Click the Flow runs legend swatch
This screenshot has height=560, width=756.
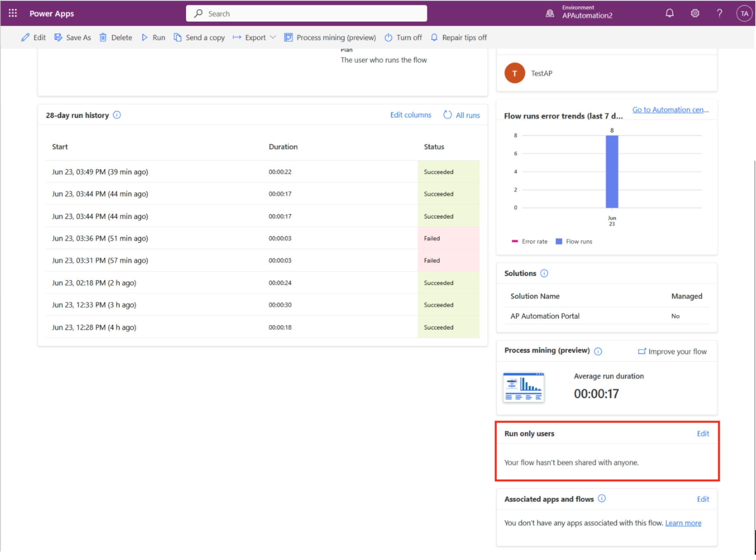pos(559,241)
